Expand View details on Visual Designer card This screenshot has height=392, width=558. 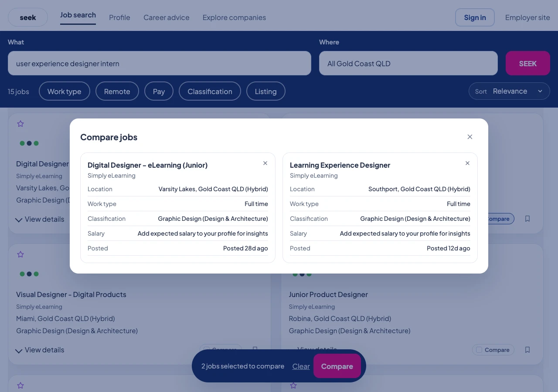click(x=40, y=350)
